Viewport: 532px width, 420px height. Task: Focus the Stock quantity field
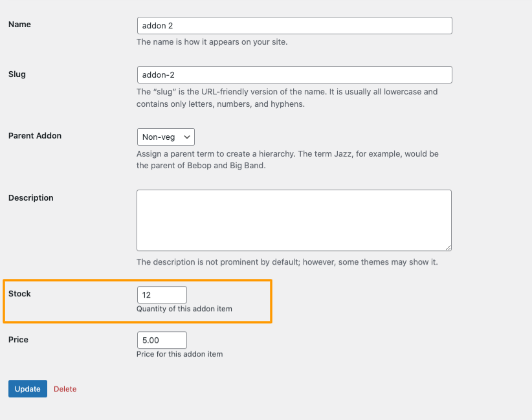[162, 295]
